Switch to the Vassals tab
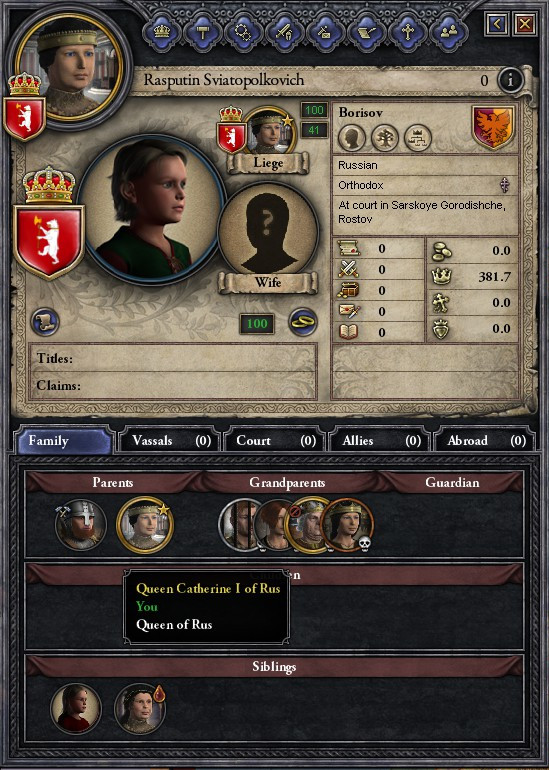 click(x=170, y=440)
